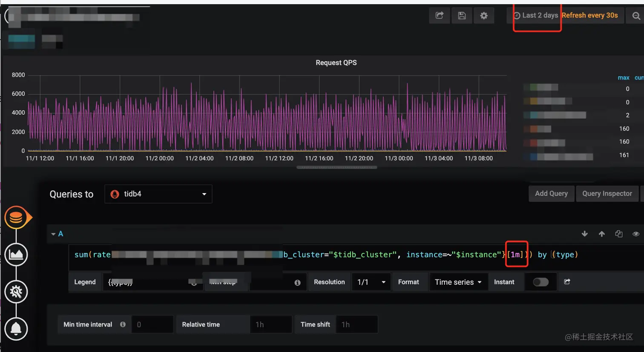The image size is (644, 352).
Task: Open the Alert tab bell icon
Action: click(x=16, y=329)
